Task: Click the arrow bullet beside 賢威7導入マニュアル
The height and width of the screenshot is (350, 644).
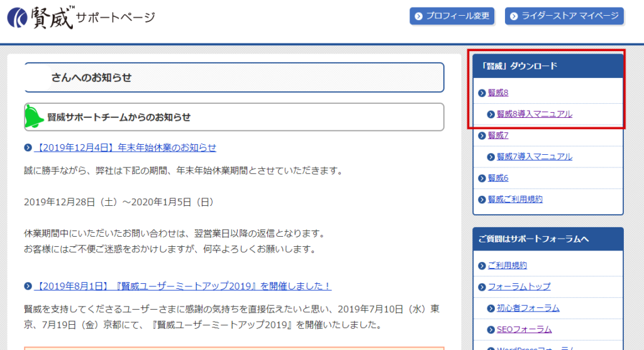Action: [491, 157]
